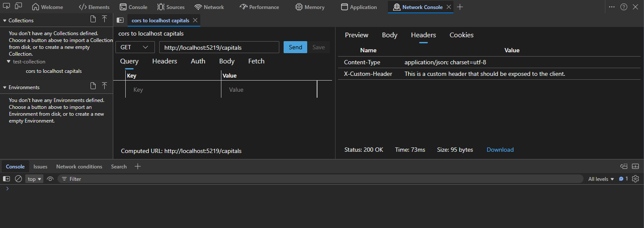Open the response Cookies tab

coord(462,35)
